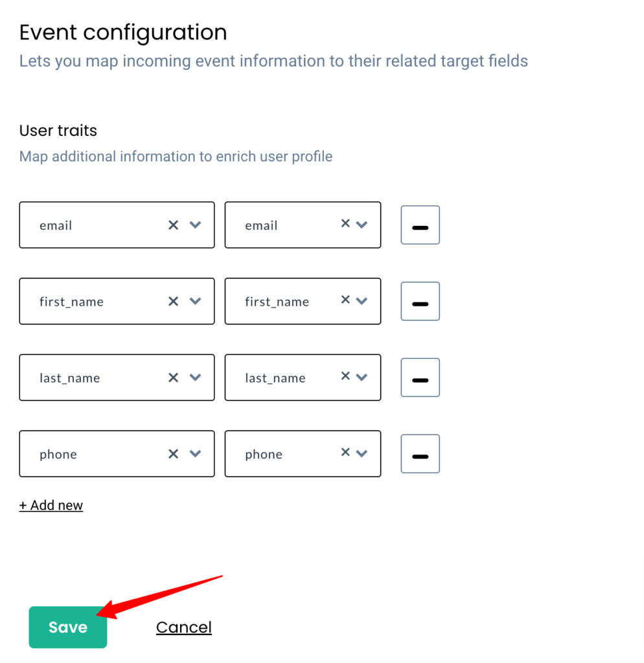The image size is (644, 663).
Task: Clear the right email target field
Action: coord(345,223)
